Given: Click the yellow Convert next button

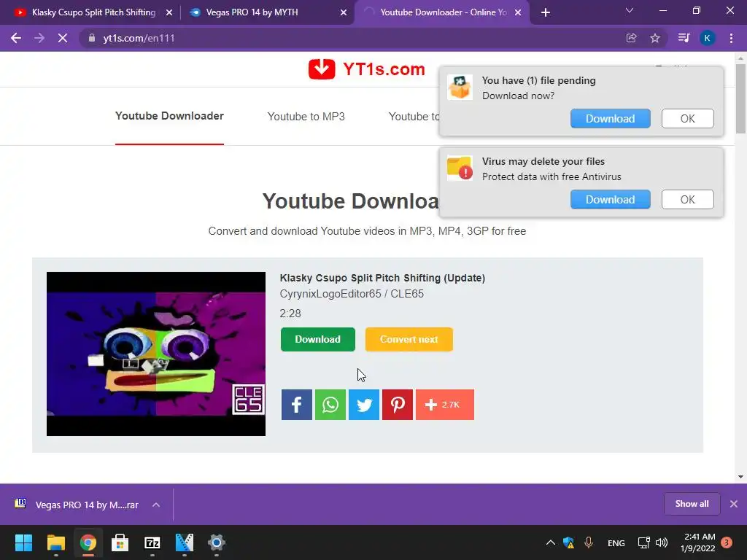Looking at the screenshot, I should point(409,340).
